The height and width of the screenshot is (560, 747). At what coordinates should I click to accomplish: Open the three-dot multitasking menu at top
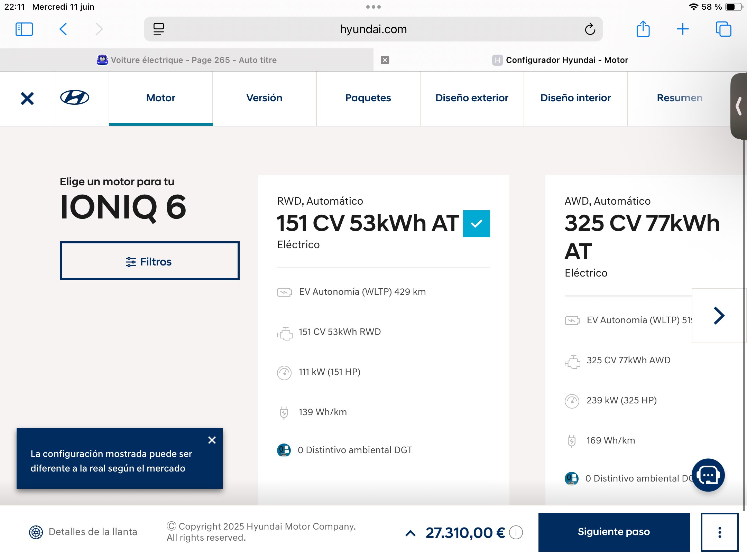tap(373, 7)
